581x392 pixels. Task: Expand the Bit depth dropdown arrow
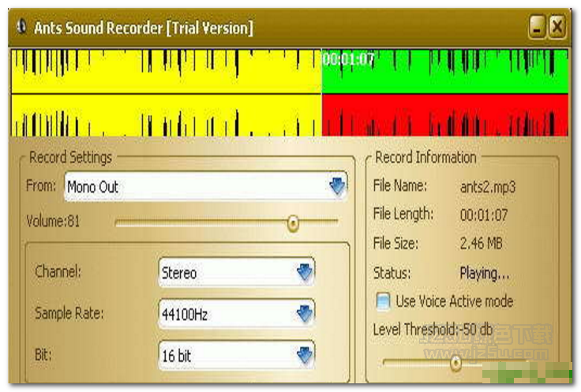(x=305, y=356)
